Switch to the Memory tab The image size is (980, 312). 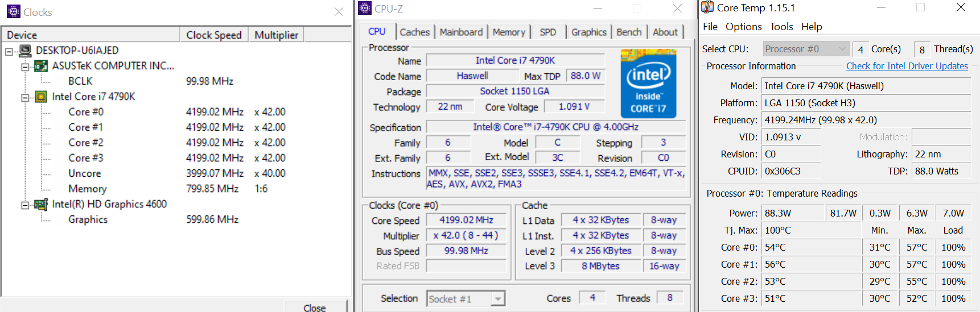click(x=509, y=32)
